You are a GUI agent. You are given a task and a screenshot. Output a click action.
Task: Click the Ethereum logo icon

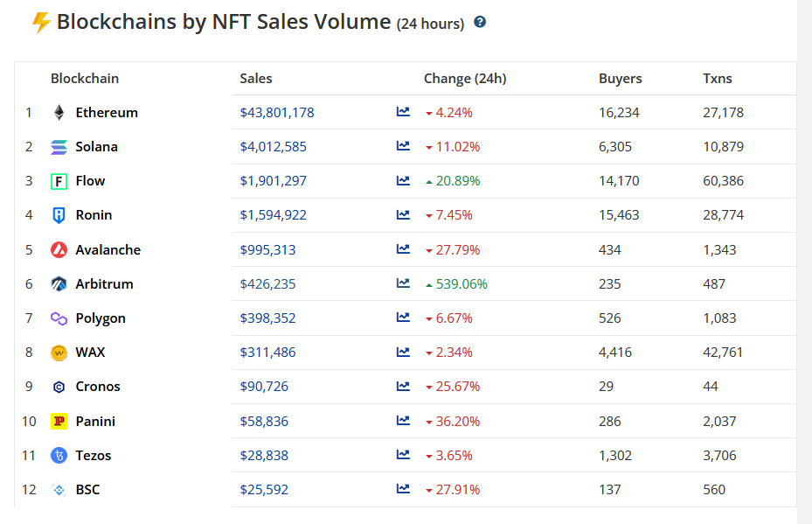(x=58, y=112)
